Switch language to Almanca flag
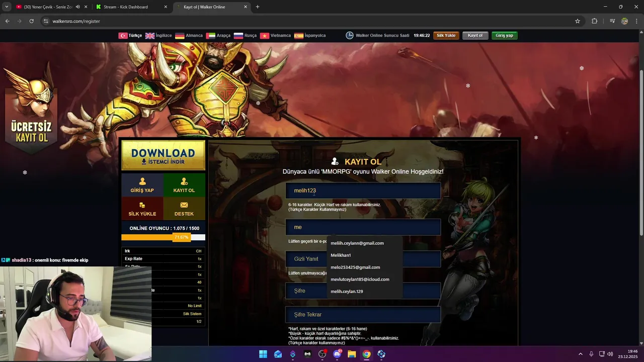 [189, 36]
